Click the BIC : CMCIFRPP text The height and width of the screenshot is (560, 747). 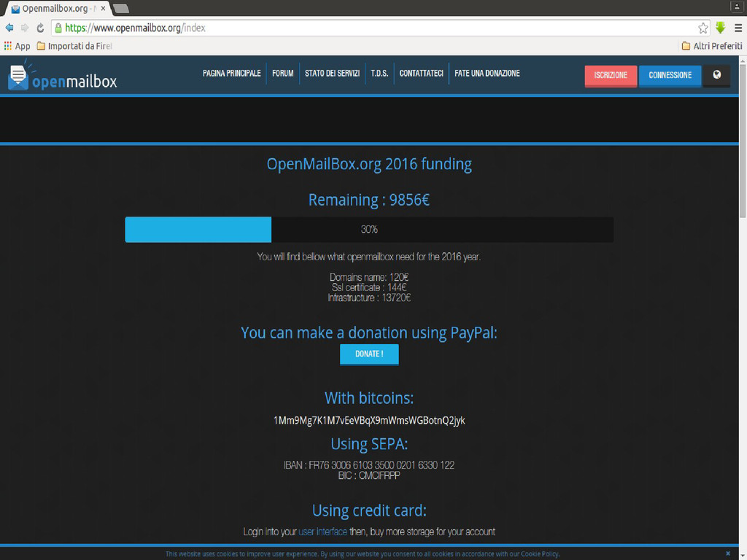coord(369,475)
